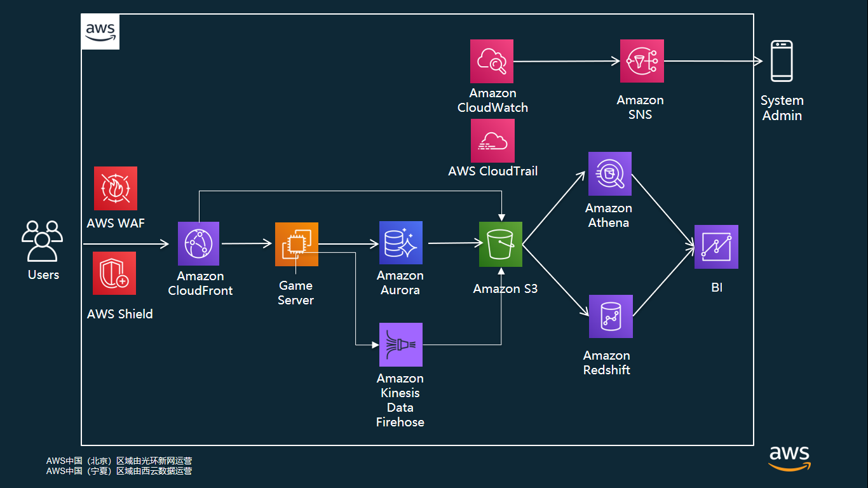
Task: Click the Game Server EC2 icon
Action: pyautogui.click(x=297, y=244)
